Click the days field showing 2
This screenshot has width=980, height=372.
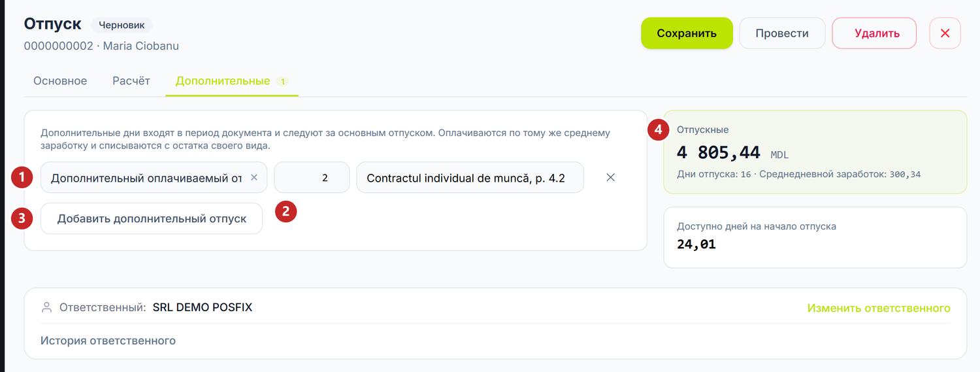(x=312, y=177)
